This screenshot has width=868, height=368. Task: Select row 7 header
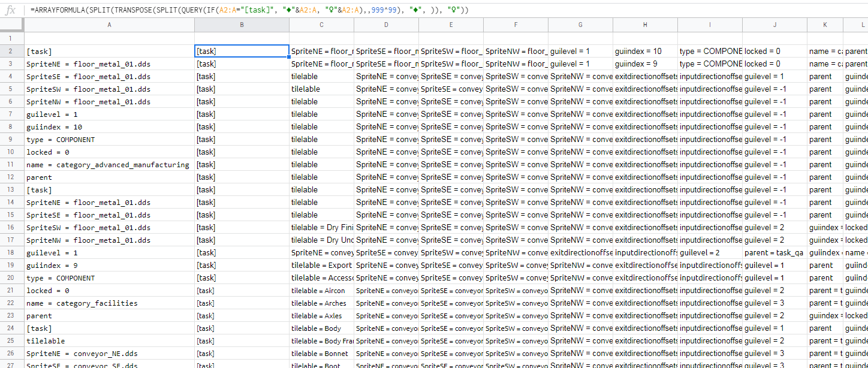point(12,114)
